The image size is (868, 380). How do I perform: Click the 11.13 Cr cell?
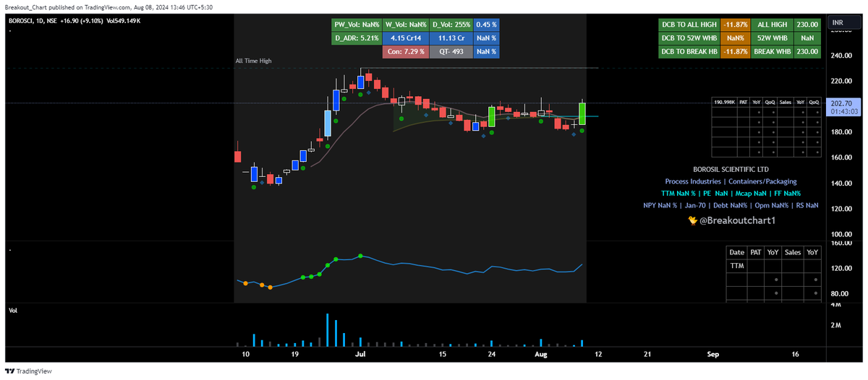coord(451,38)
